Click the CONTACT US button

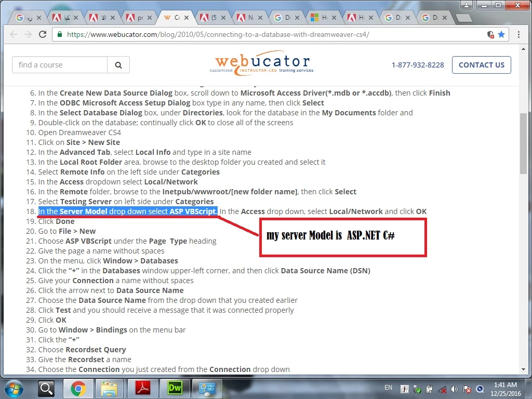pos(482,65)
